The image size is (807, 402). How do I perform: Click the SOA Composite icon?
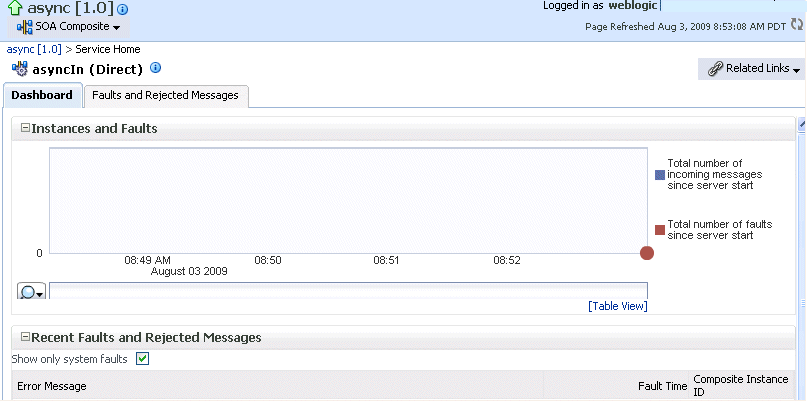point(25,27)
